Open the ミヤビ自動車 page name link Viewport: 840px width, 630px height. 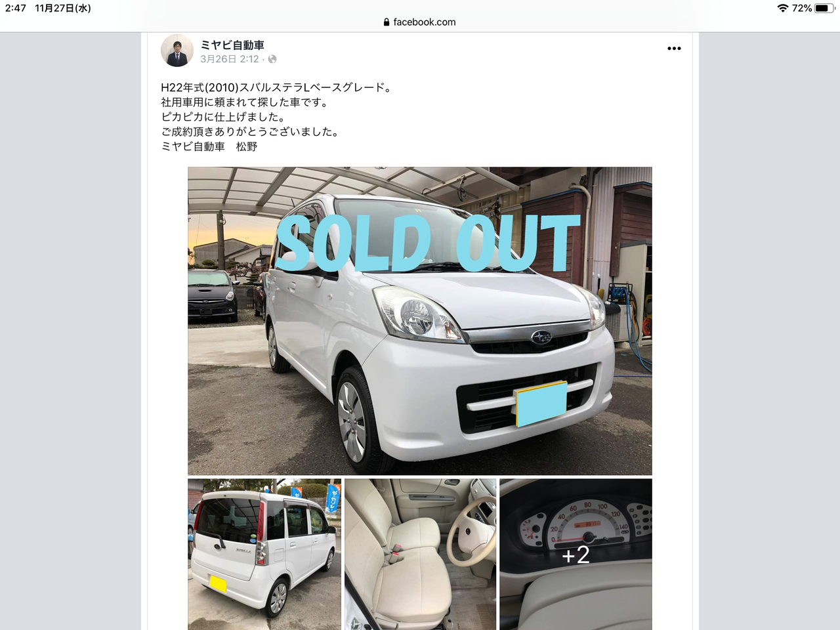pyautogui.click(x=232, y=45)
